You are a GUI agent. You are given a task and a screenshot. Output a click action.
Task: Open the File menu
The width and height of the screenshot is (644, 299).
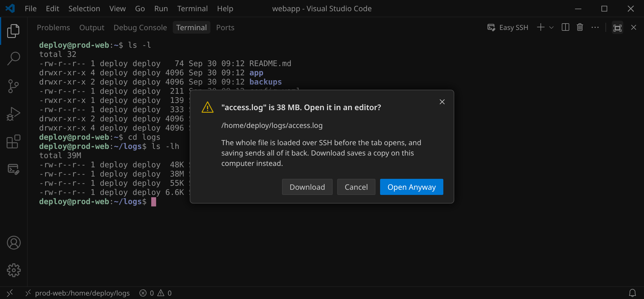[x=30, y=9]
